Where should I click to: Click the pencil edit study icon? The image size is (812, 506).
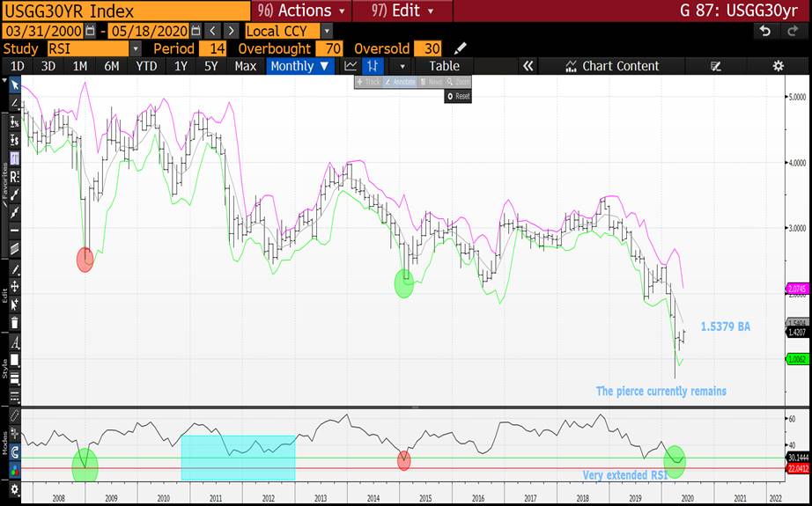[x=460, y=48]
